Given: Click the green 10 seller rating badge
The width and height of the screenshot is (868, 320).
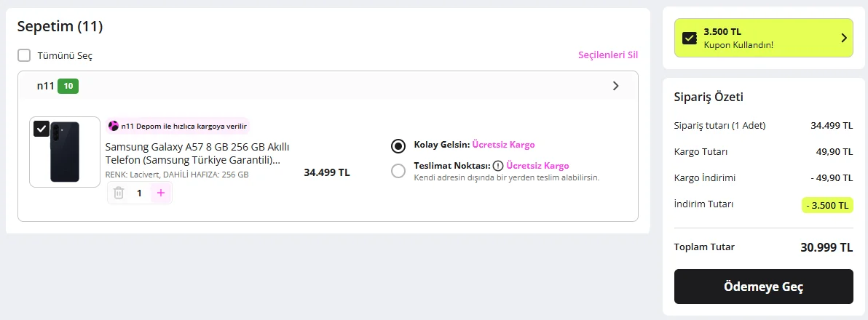Looking at the screenshot, I should (x=68, y=86).
